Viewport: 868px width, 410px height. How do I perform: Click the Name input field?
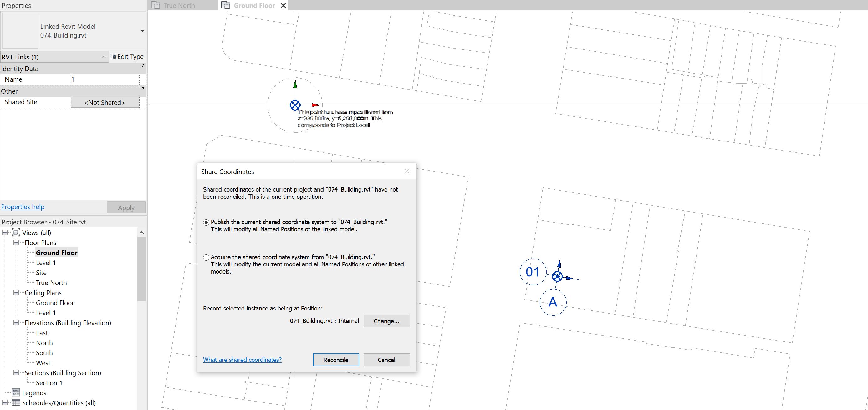(x=106, y=79)
